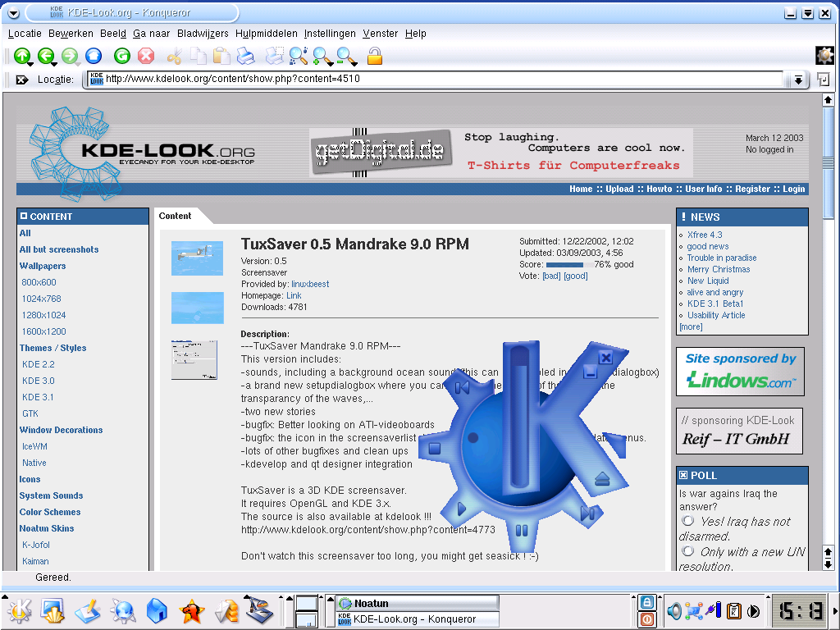Click the Noatun Skins category link

47,528
